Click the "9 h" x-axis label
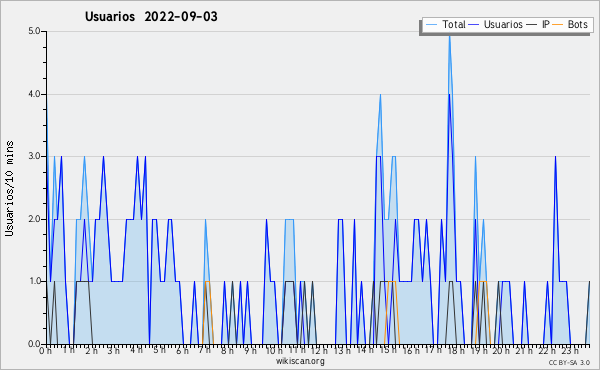This screenshot has width=600, height=370. click(x=250, y=351)
